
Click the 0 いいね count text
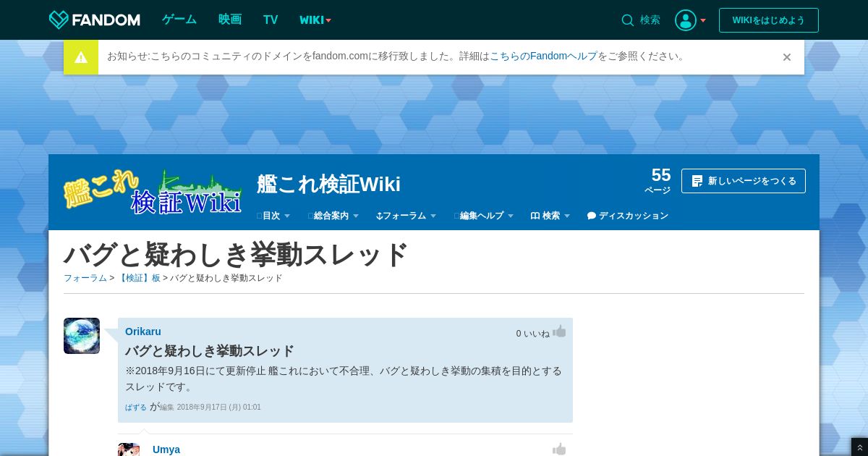pos(533,334)
